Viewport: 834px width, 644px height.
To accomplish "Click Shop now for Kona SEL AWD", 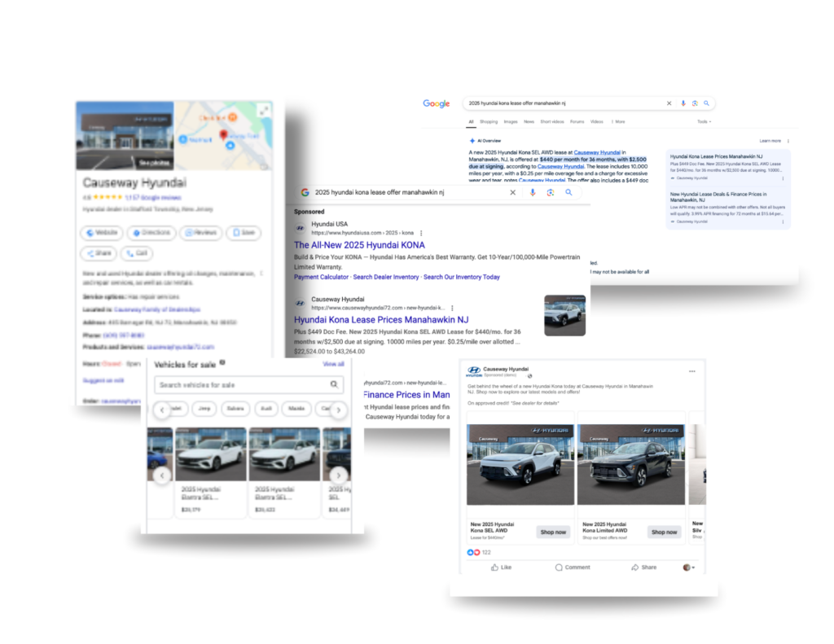I will click(553, 532).
